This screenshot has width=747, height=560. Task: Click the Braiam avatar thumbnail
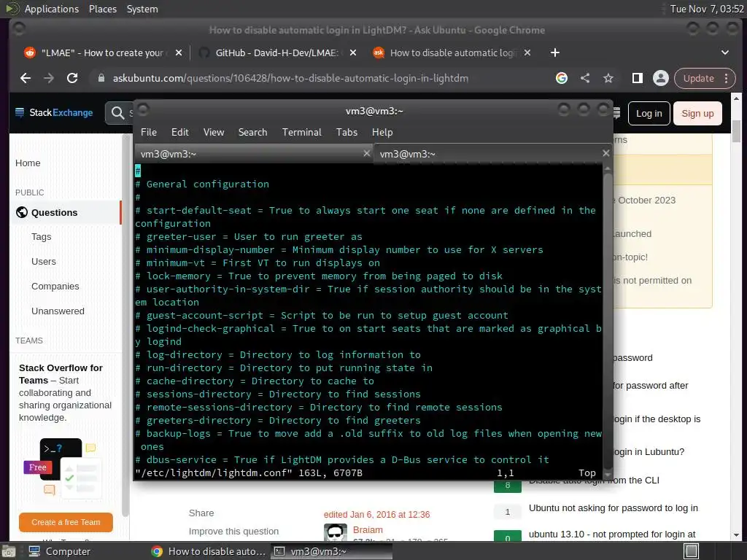335,532
